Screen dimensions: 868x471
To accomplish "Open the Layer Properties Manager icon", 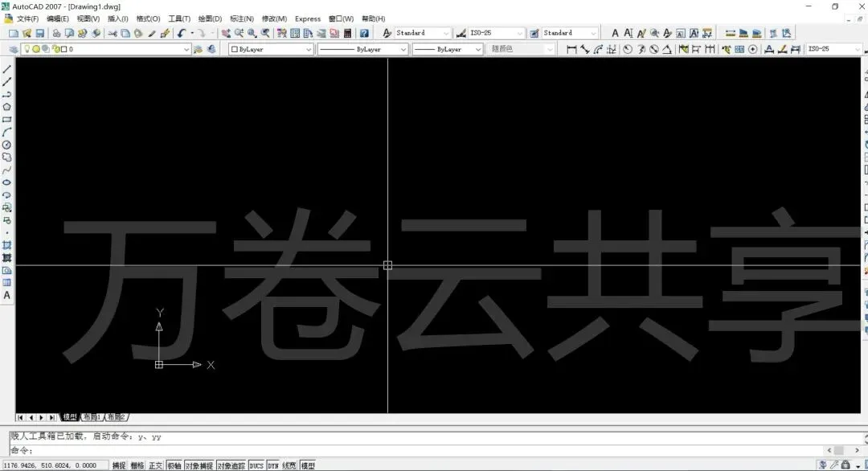I will 14,49.
